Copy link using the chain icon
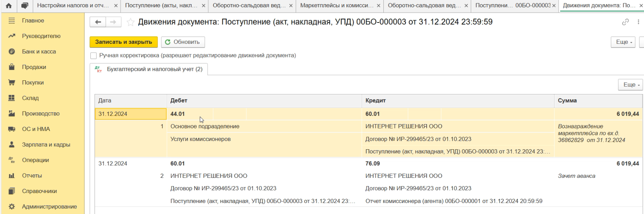The height and width of the screenshot is (214, 644). pyautogui.click(x=625, y=22)
